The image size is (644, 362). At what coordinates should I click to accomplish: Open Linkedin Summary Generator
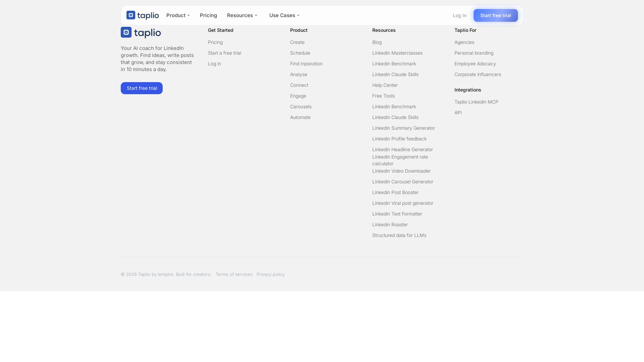(404, 128)
